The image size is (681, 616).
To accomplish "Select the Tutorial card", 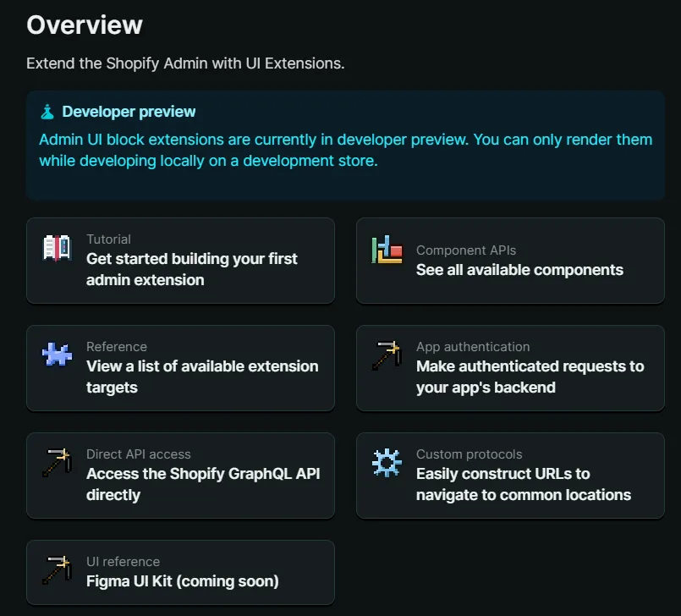I will 180,260.
